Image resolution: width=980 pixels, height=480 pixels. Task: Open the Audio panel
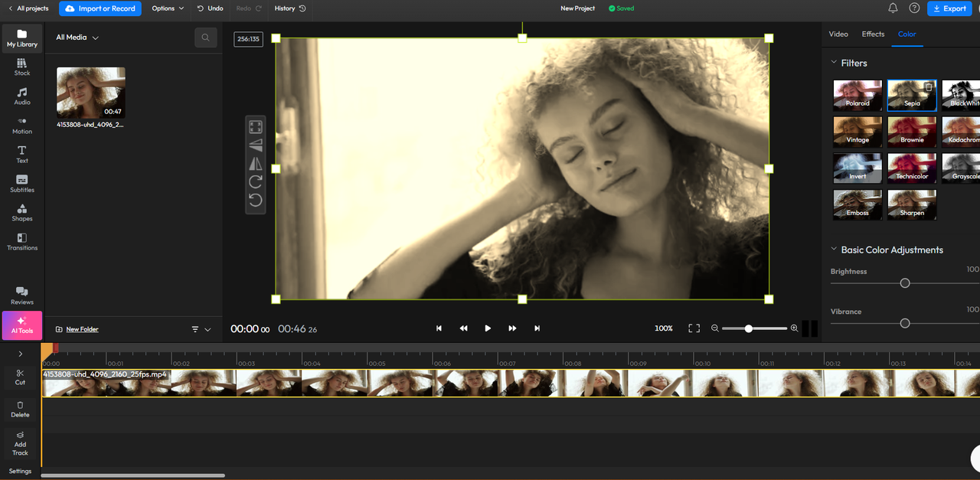click(22, 96)
